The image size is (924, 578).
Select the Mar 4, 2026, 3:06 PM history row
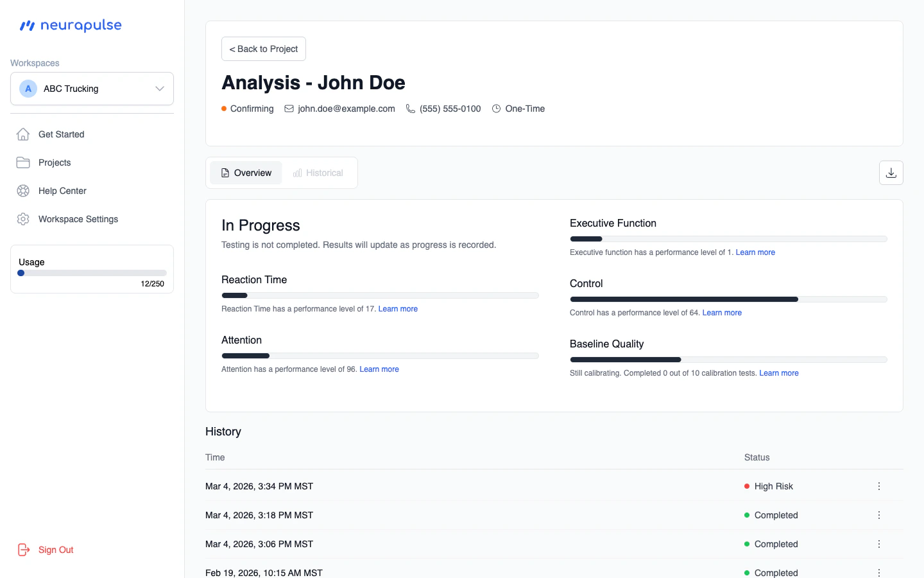pyautogui.click(x=449, y=544)
